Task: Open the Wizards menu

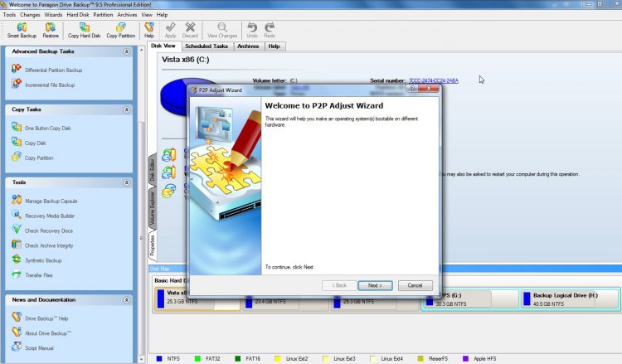Action: pos(53,15)
